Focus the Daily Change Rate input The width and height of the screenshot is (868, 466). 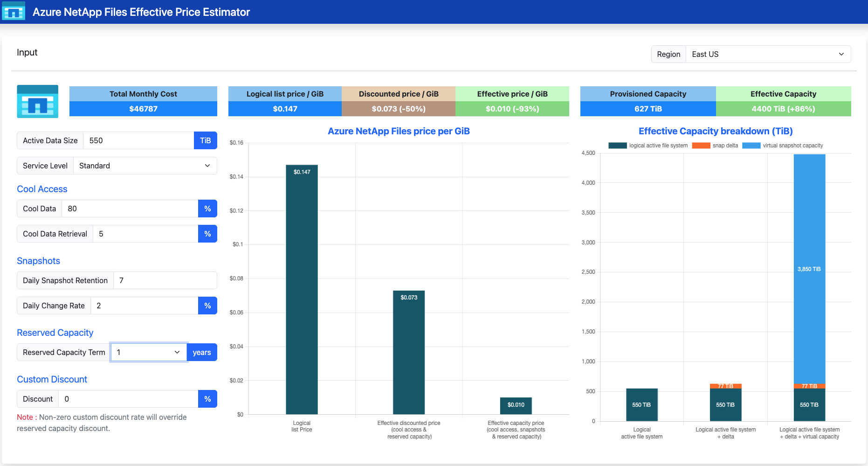145,306
